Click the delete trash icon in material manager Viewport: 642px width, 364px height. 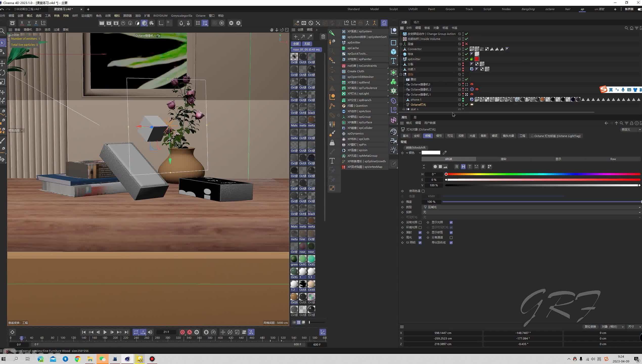pyautogui.click(x=323, y=37)
